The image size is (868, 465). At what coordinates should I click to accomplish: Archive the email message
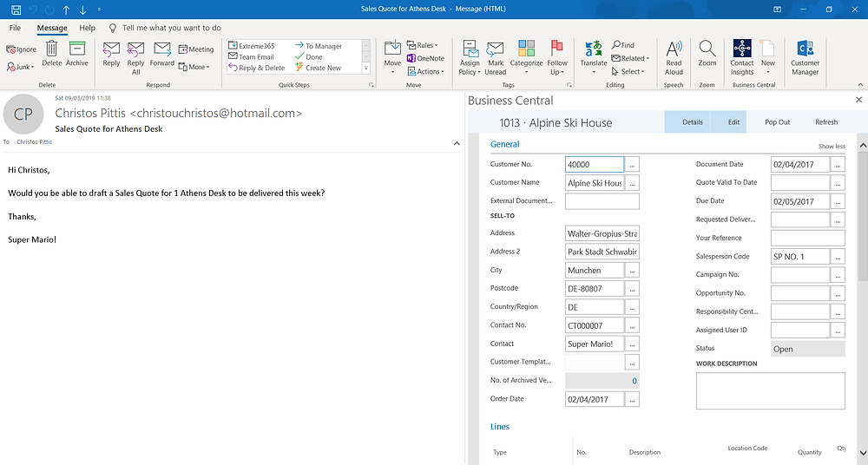(77, 54)
